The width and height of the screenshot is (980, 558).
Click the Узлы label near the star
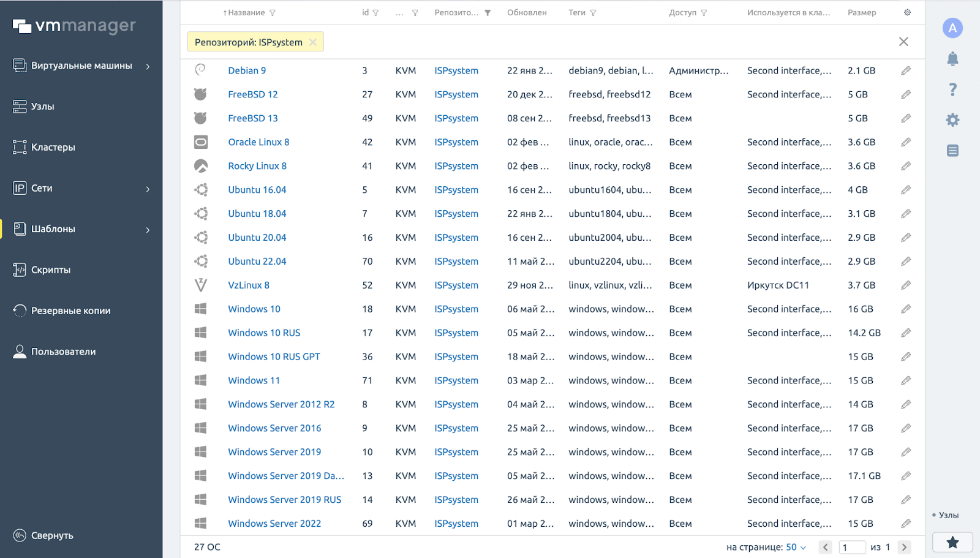[x=949, y=515]
